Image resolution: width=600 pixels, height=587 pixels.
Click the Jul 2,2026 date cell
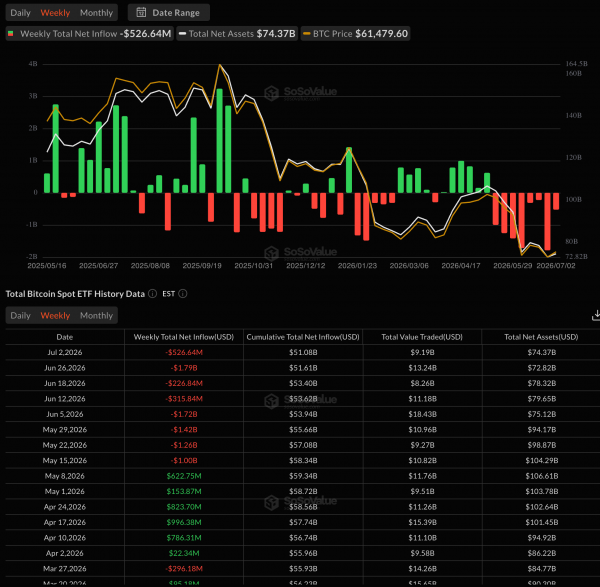[x=65, y=352]
